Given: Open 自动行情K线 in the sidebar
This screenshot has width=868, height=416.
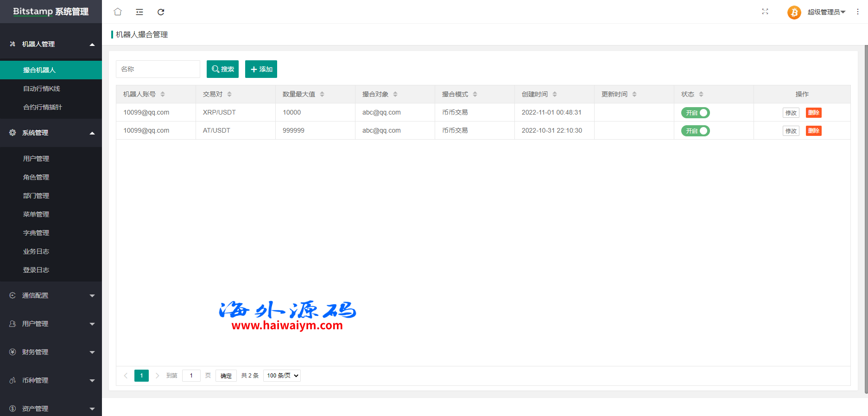Looking at the screenshot, I should [42, 89].
